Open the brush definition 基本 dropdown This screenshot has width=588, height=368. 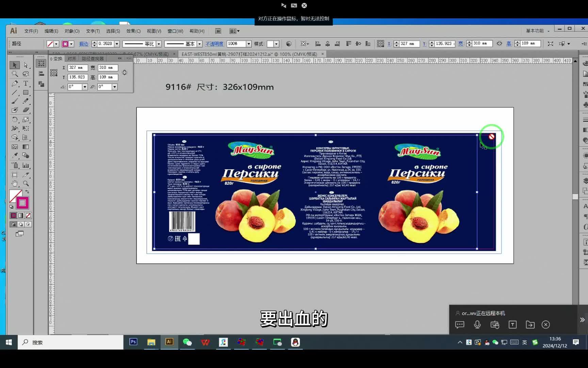point(200,44)
